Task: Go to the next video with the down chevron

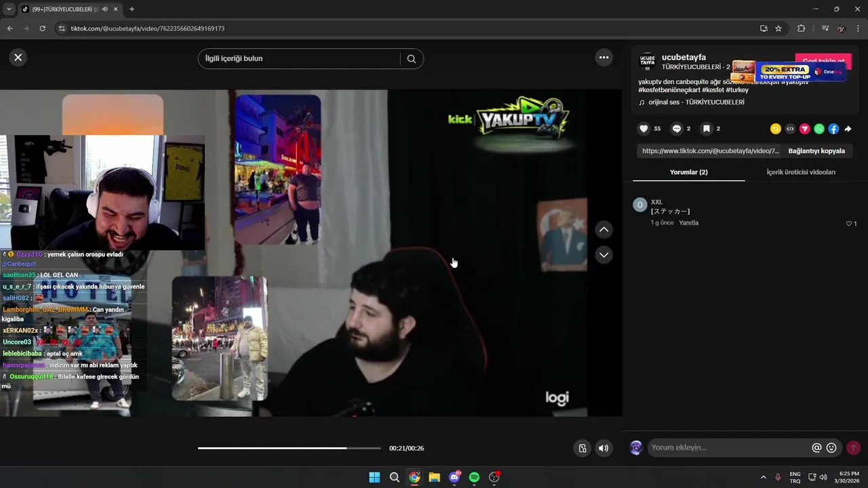Action: (x=604, y=255)
